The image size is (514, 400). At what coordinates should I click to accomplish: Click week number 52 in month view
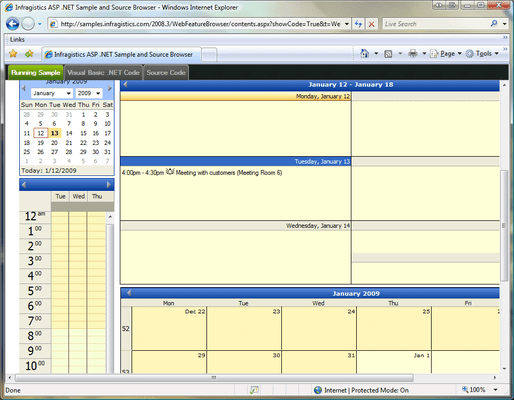(125, 329)
